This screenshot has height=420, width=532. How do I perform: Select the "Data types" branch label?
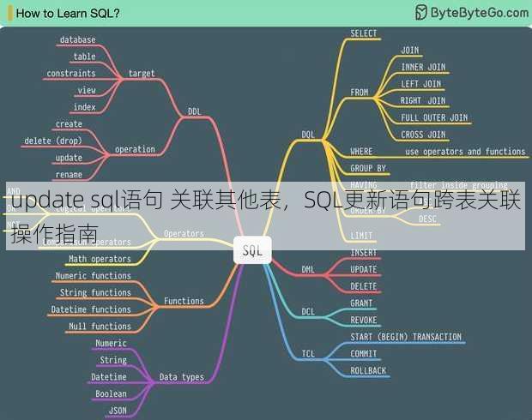click(182, 377)
